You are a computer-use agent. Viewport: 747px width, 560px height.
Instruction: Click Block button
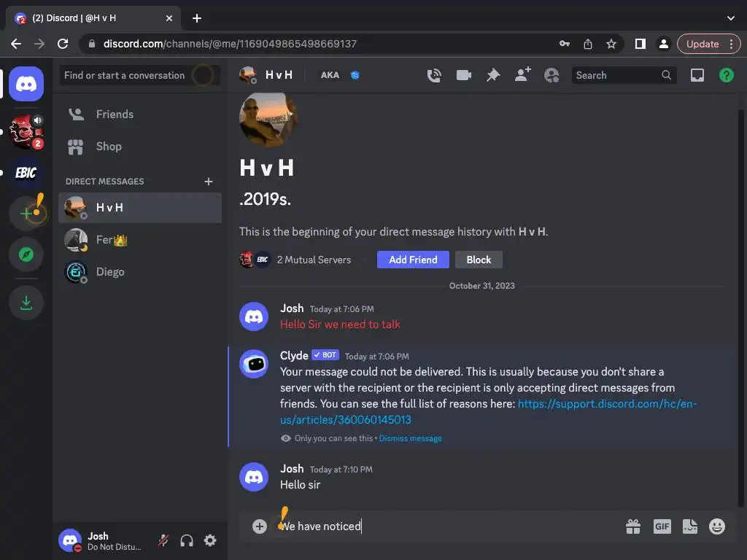[479, 260]
